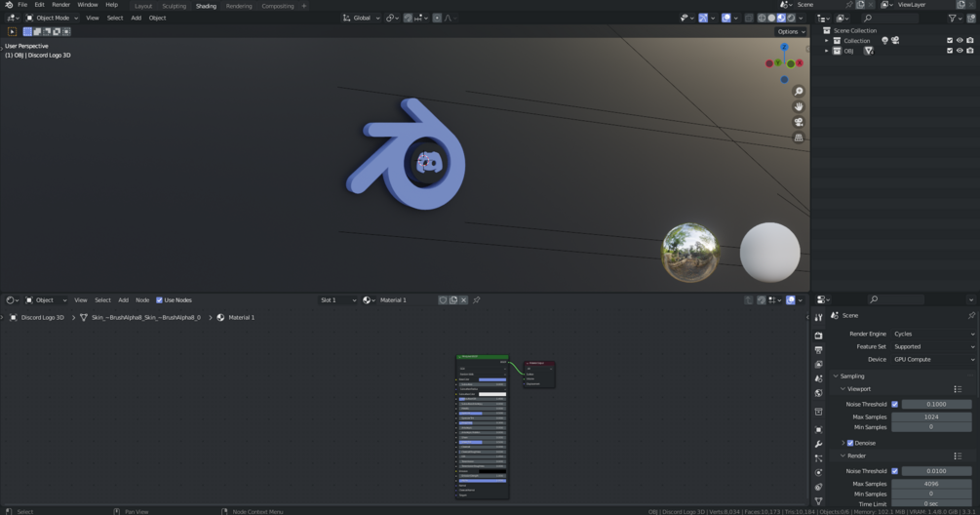This screenshot has width=980, height=515.
Task: Switch to the Layout workspace tab
Action: coord(143,6)
